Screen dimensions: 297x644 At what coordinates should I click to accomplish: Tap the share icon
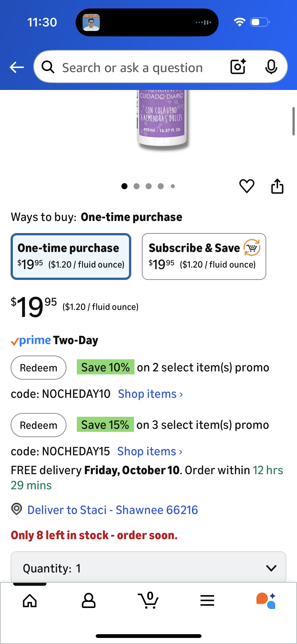coord(277,186)
